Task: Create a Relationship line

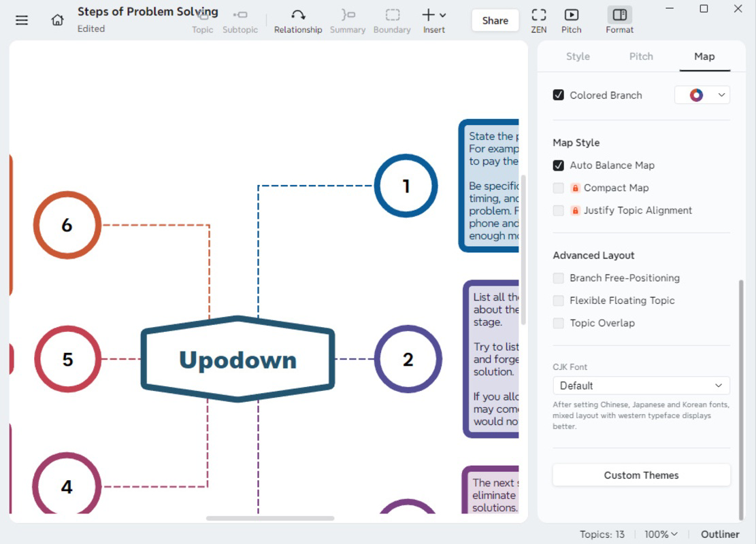Action: click(x=297, y=20)
